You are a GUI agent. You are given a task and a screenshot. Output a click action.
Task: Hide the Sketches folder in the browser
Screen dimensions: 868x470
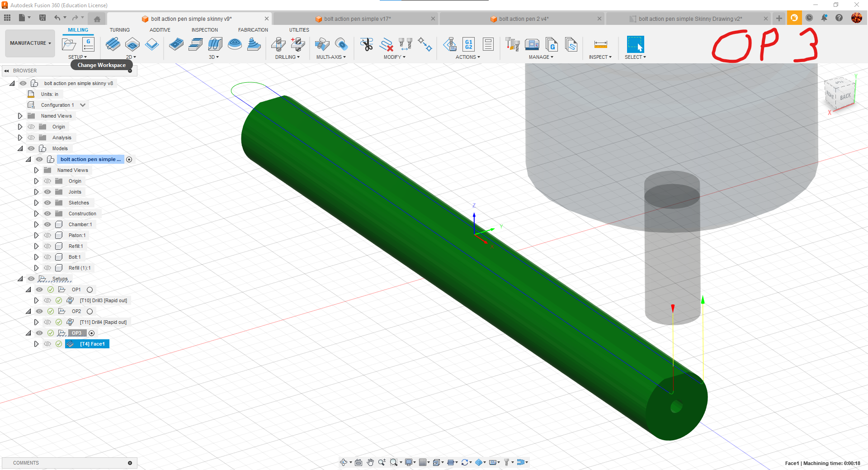click(47, 203)
